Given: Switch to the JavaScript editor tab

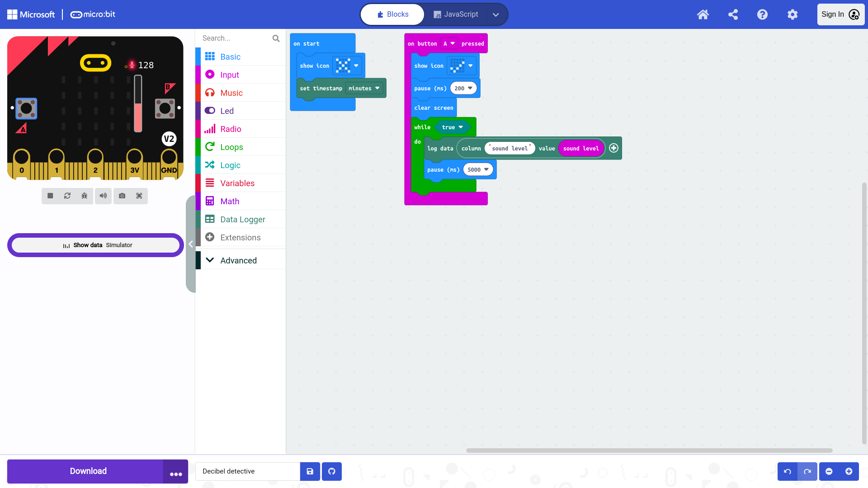Looking at the screenshot, I should click(456, 14).
